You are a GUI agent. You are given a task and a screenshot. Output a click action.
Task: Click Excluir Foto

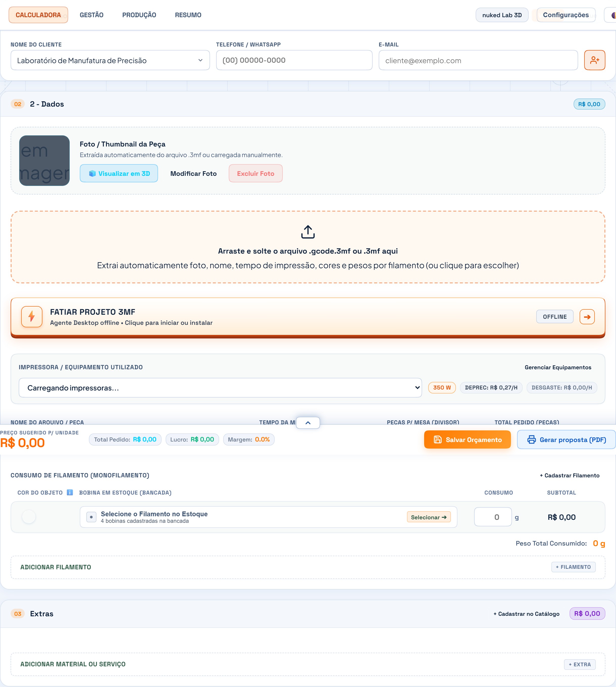tap(255, 173)
